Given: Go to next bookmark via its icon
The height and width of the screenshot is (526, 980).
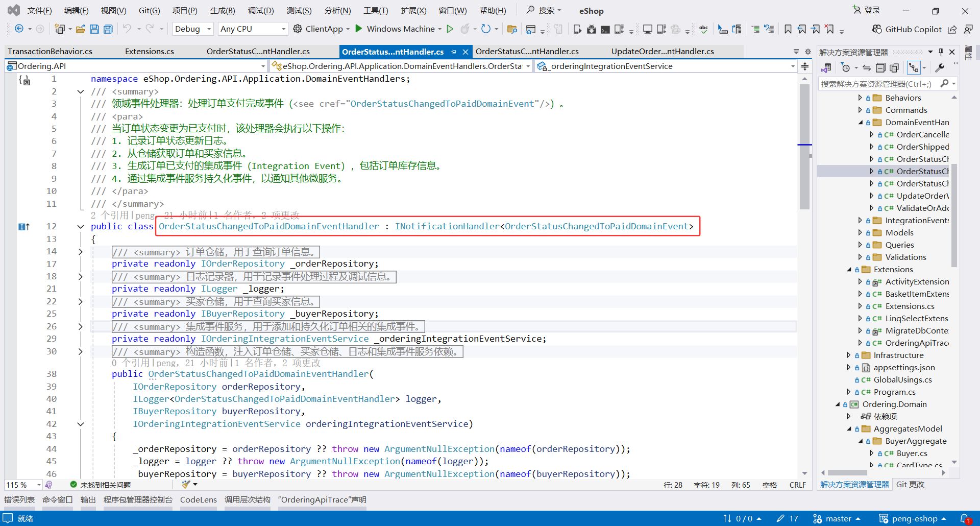Looking at the screenshot, I should pyautogui.click(x=816, y=29).
